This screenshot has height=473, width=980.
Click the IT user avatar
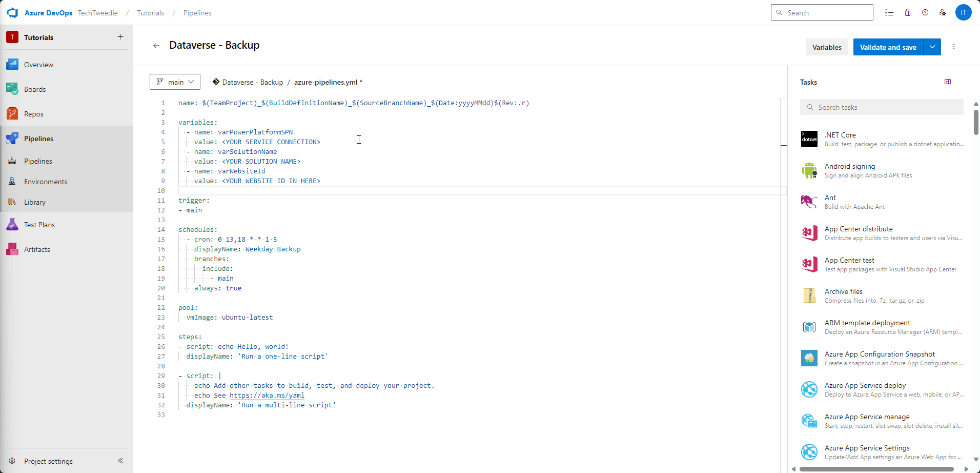(964, 12)
